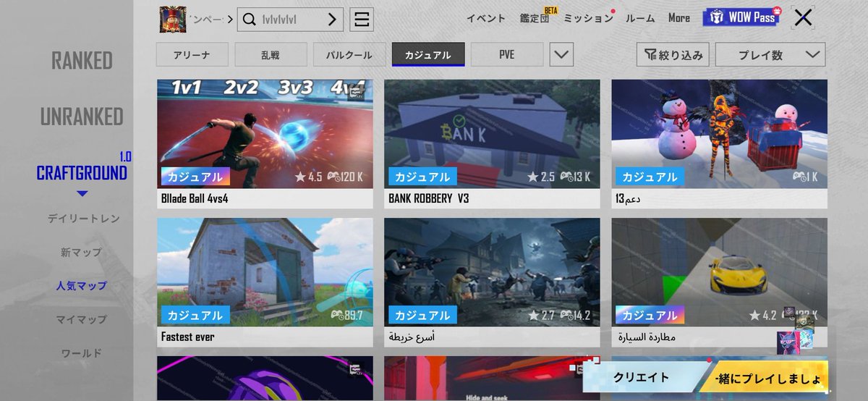The height and width of the screenshot is (401, 868).
Task: Click カジュアル tag on Fastest ever card
Action: pos(195,316)
